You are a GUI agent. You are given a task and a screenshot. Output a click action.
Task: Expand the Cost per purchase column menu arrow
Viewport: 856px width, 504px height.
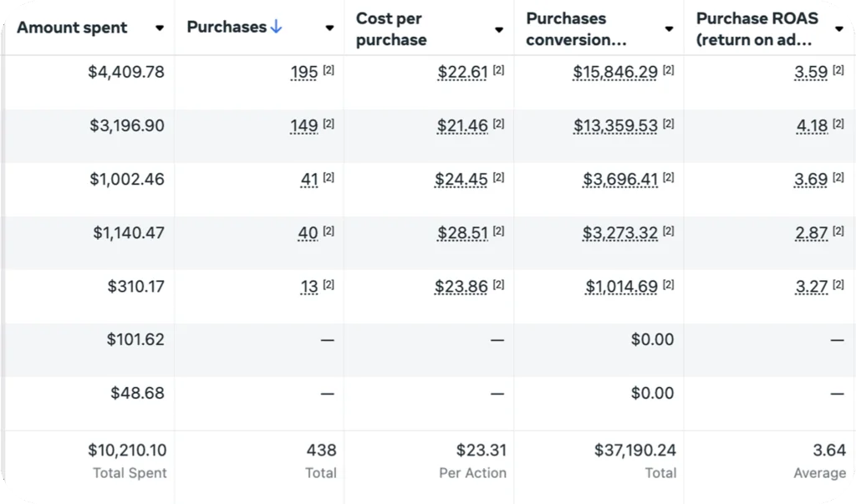(x=499, y=29)
